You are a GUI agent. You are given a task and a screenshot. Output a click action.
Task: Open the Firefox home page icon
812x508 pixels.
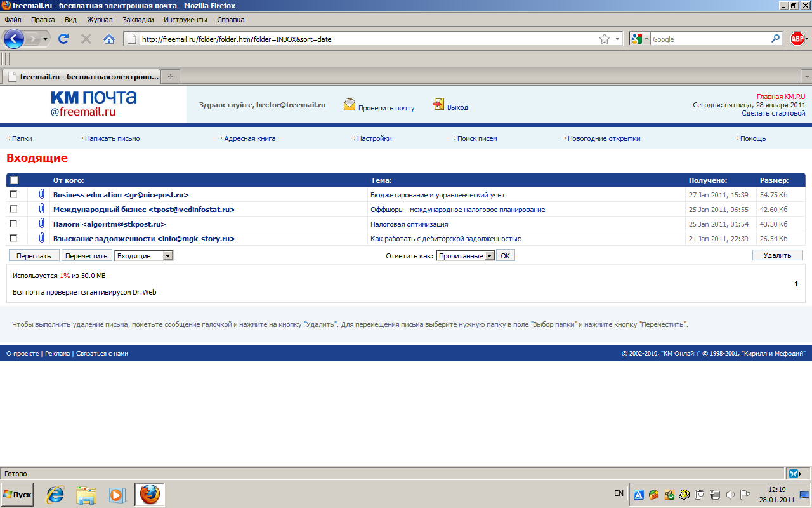coord(109,39)
